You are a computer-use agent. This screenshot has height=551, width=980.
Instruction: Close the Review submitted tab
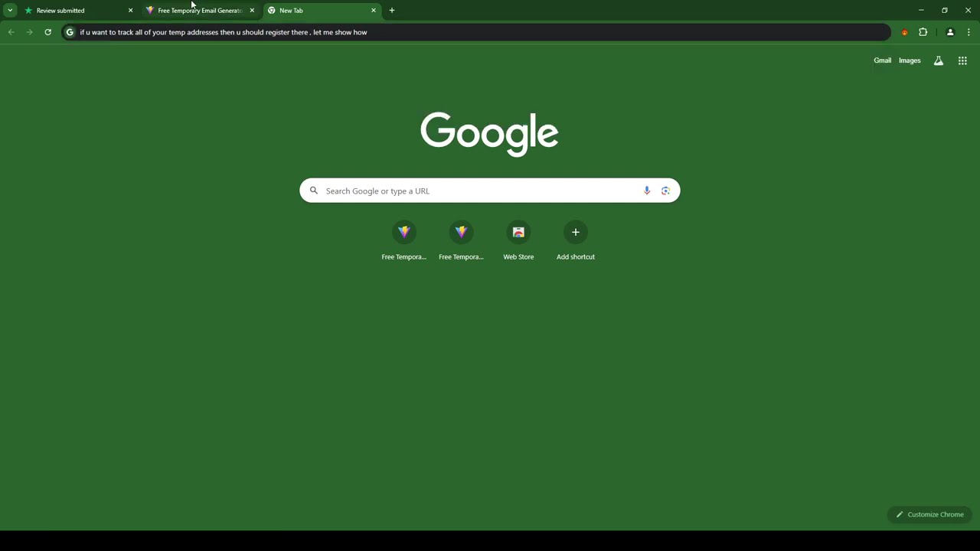130,11
